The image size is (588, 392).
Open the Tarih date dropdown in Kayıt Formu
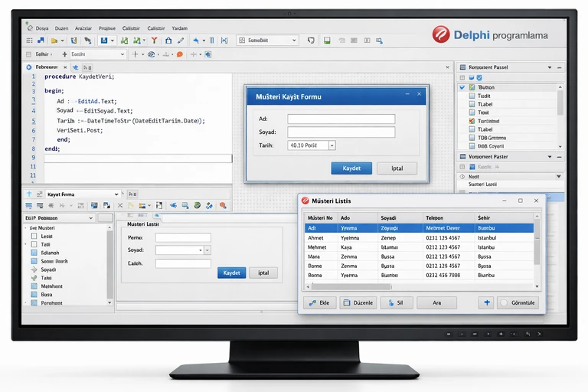point(332,145)
